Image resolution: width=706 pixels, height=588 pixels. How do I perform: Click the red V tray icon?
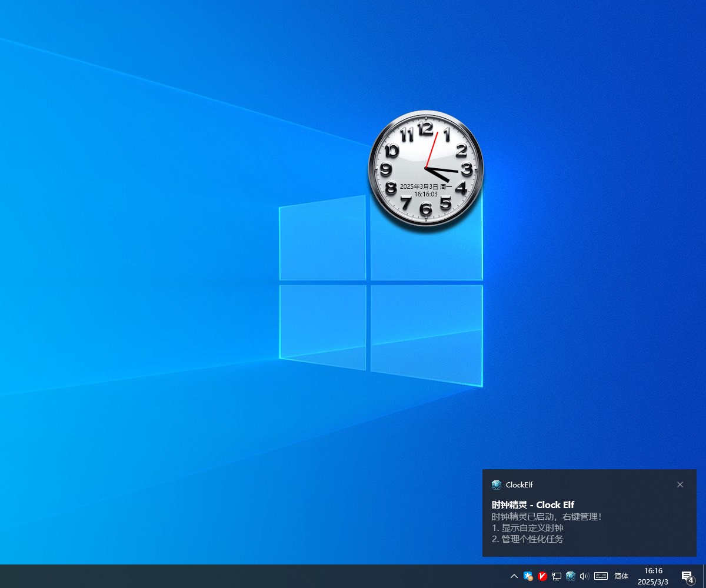(542, 576)
